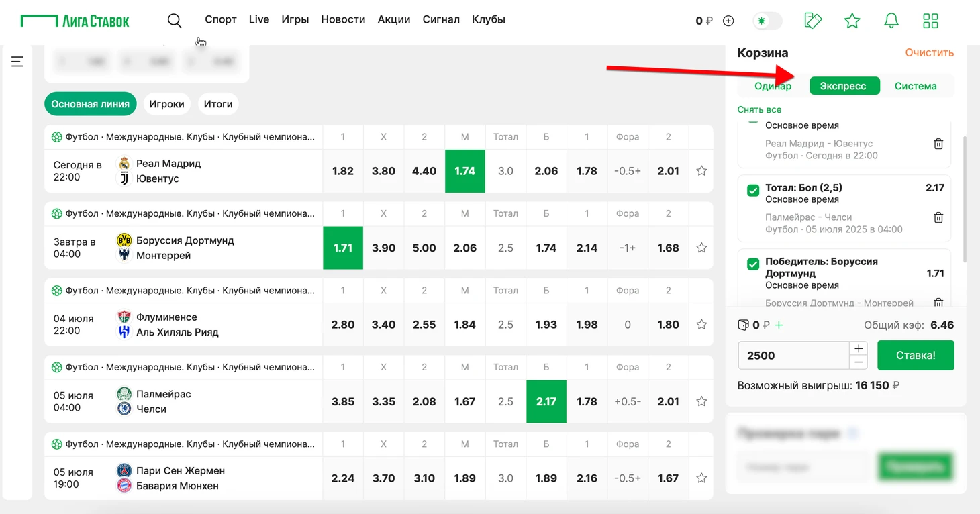Deselect the highlighted Боруссия Дортмунд 1.71 odds

click(x=343, y=248)
